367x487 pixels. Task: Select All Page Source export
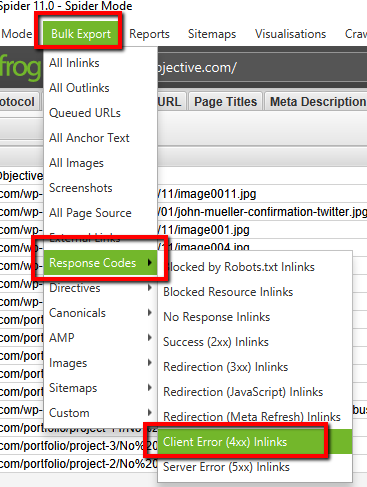[100, 213]
